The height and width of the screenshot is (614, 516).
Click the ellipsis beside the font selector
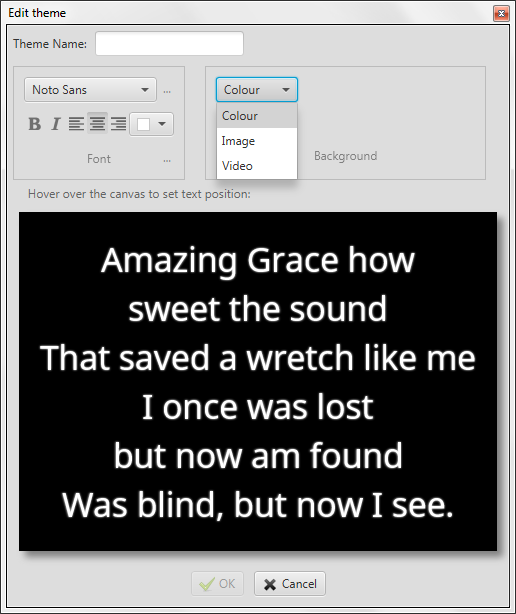(x=167, y=92)
